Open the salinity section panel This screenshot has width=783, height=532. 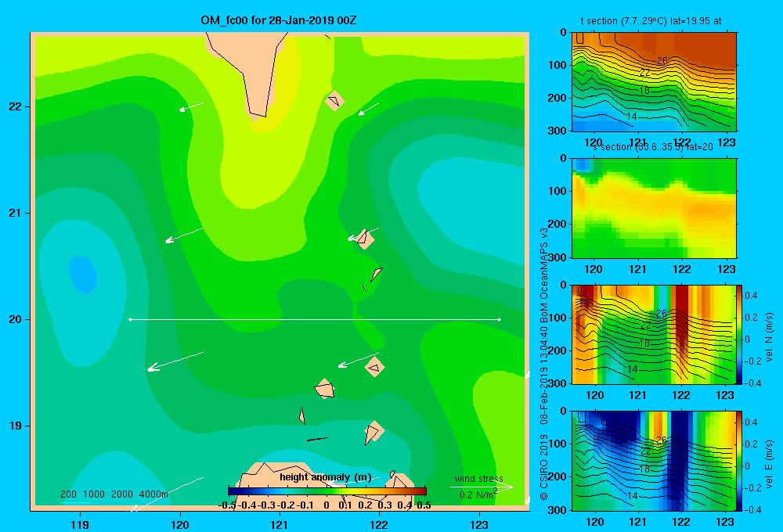[x=654, y=208]
